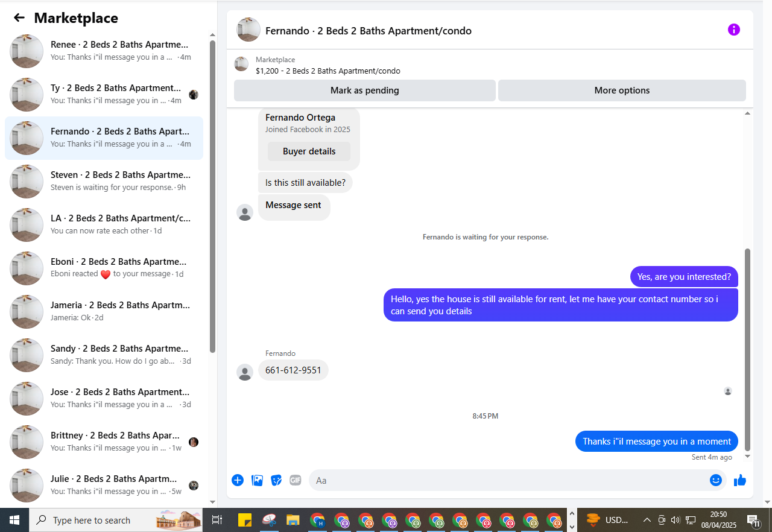Open Task View on the taskbar
Screen dimensions: 772x532
pos(217,520)
